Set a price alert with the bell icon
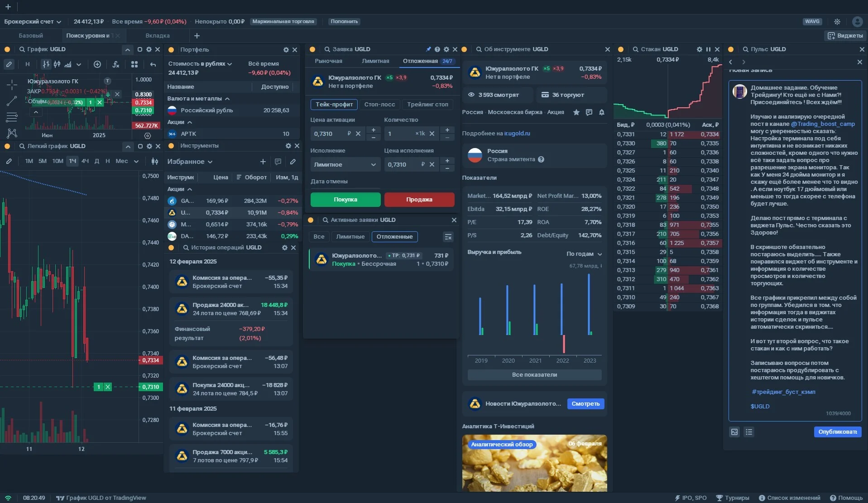868x503 pixels. tap(602, 112)
